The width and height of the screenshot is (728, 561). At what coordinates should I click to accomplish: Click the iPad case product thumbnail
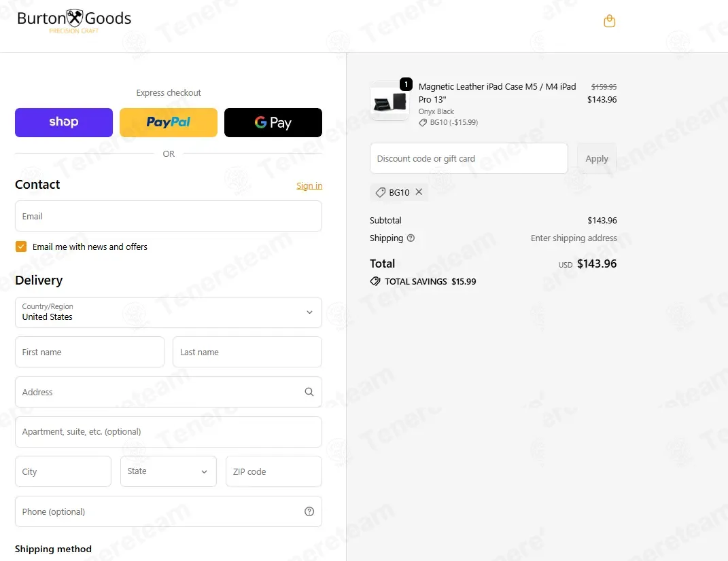pyautogui.click(x=389, y=101)
